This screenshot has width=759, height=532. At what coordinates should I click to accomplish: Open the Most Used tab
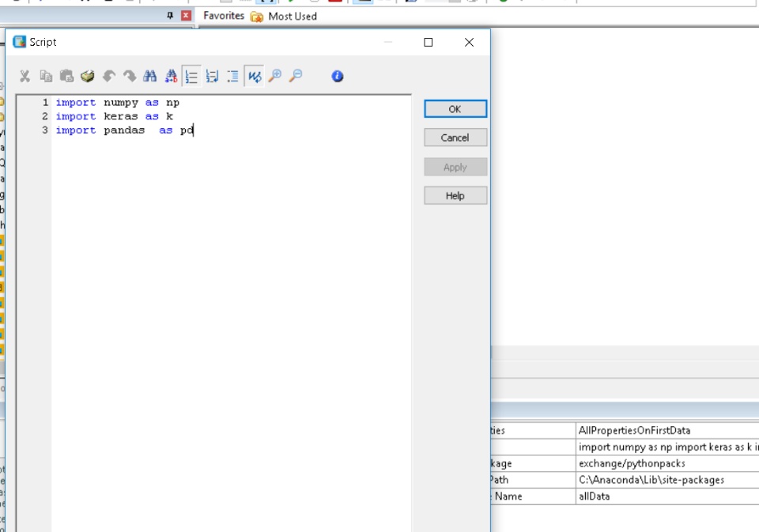[293, 16]
